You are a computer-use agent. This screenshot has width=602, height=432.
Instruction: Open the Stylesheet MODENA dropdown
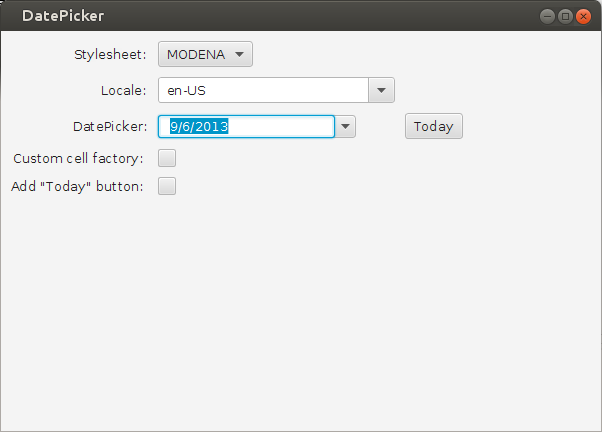[x=204, y=54]
